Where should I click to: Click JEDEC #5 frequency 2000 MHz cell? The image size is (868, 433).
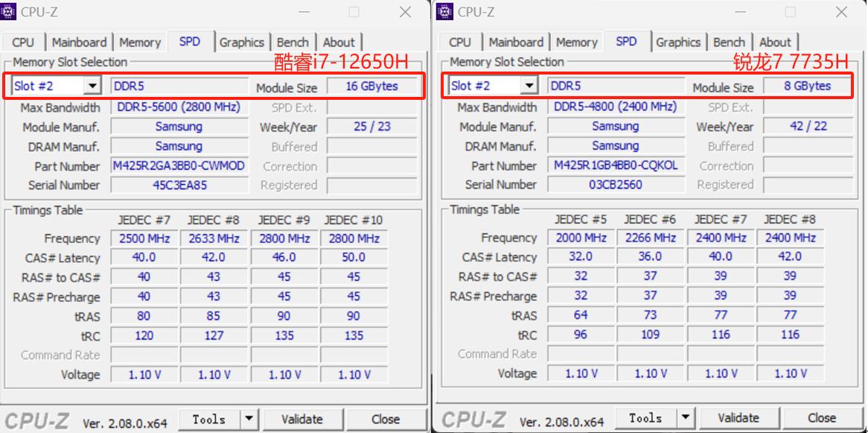[581, 238]
